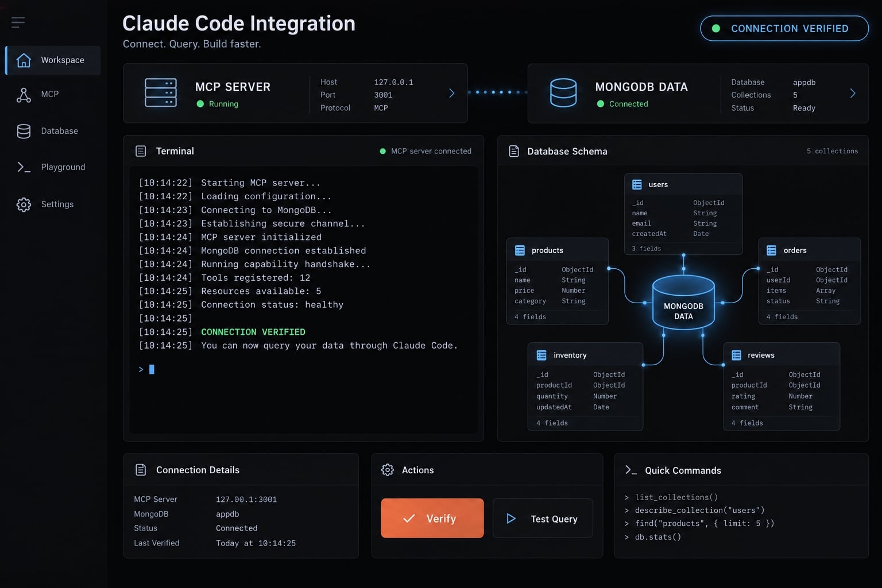Viewport: 882px width, 588px height.
Task: Click the Test Query button
Action: (x=543, y=518)
